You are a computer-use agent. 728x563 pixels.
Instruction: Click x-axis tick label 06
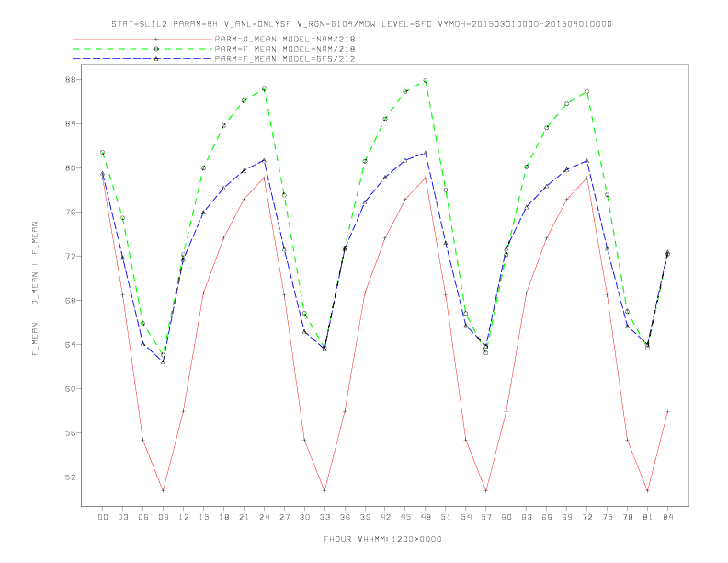click(143, 517)
